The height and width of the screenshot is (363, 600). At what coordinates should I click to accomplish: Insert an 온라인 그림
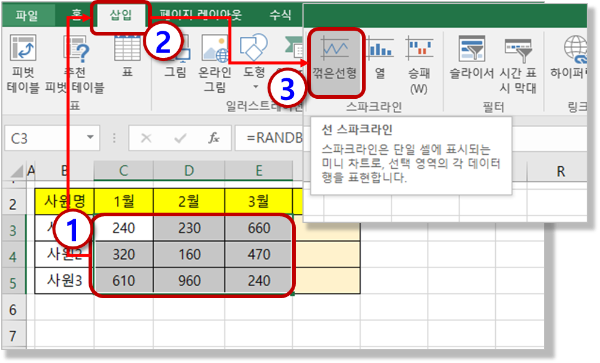tap(215, 63)
